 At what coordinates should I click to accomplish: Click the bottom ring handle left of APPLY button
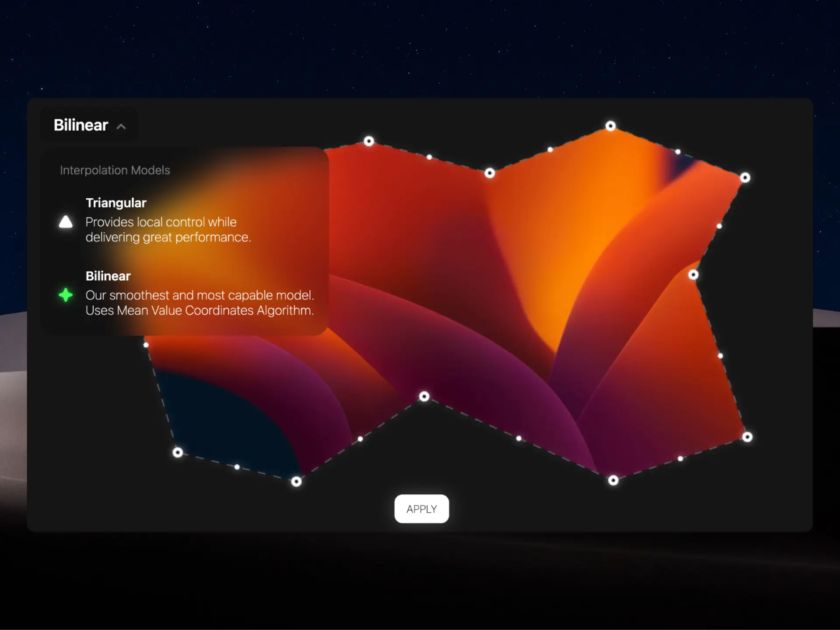(x=296, y=482)
